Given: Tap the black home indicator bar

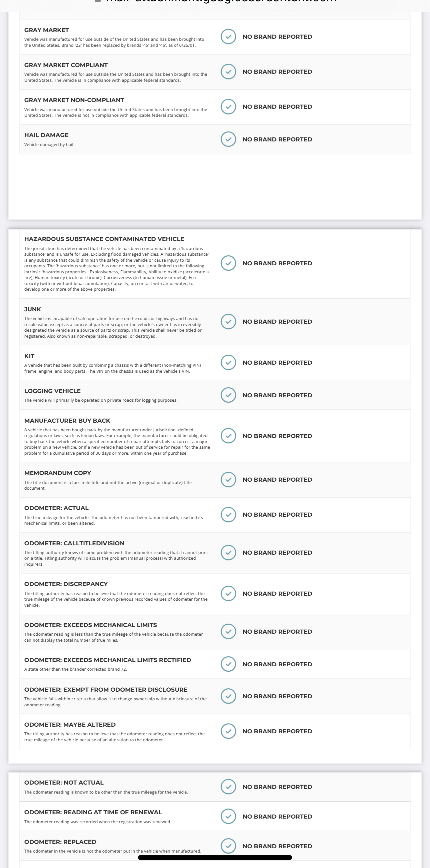Looking at the screenshot, I should (x=215, y=857).
